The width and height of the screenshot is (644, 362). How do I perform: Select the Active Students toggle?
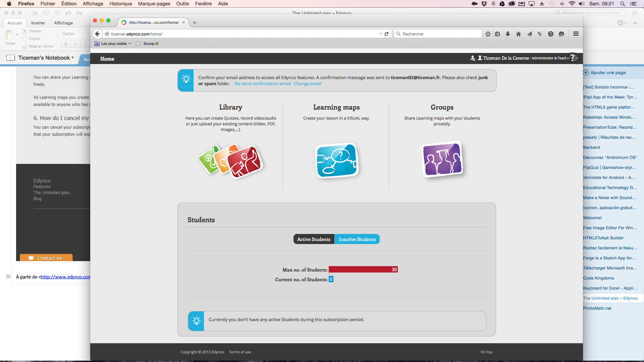(x=314, y=239)
